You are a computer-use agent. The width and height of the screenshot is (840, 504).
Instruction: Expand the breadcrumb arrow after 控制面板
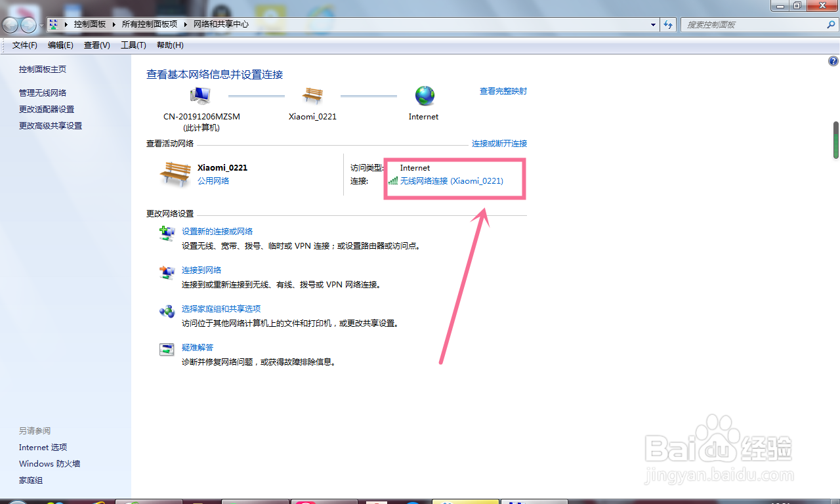click(x=114, y=24)
